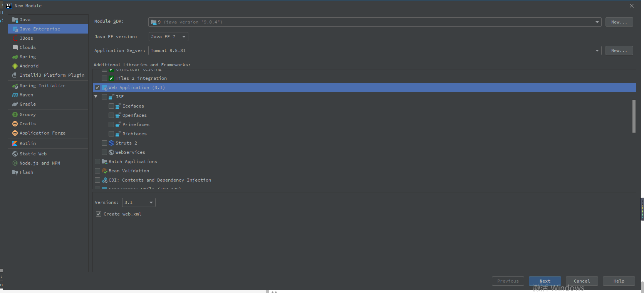Select the Application Forge icon

(15, 133)
